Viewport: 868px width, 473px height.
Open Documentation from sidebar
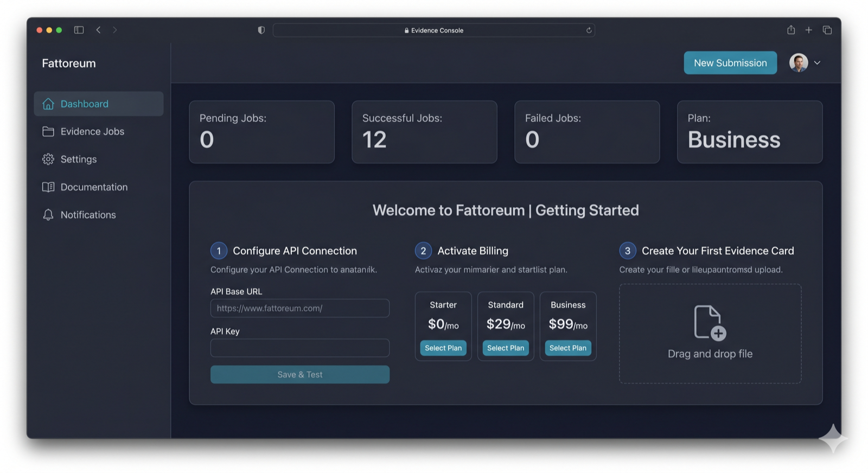(x=99, y=187)
